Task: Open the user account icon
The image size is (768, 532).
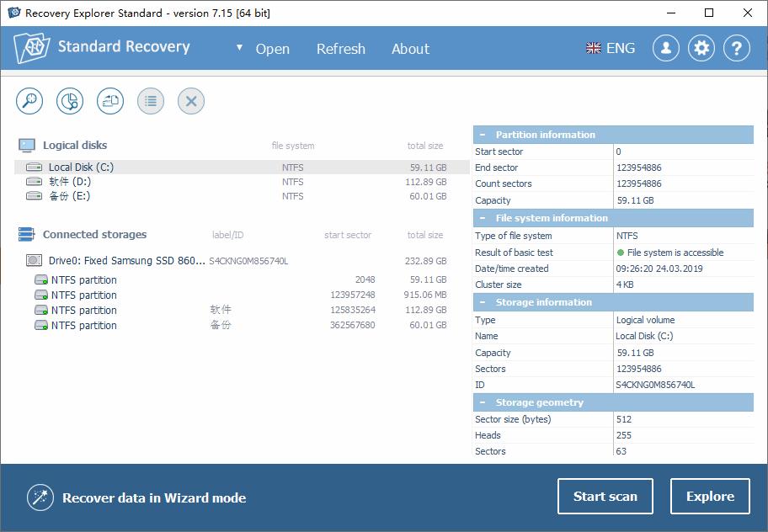Action: tap(666, 48)
